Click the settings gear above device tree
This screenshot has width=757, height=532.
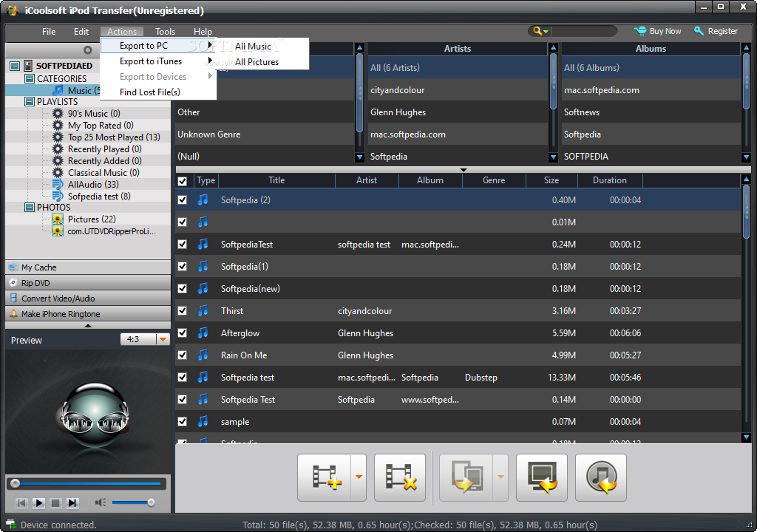pyautogui.click(x=87, y=50)
